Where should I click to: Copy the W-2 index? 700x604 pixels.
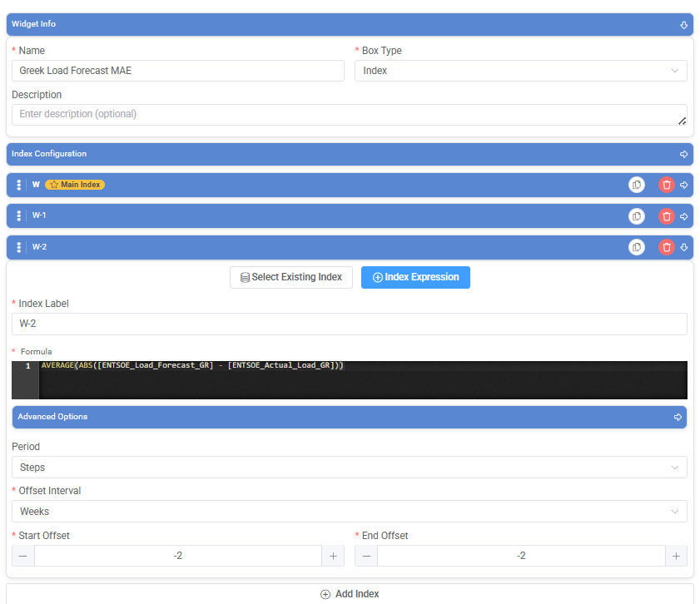click(x=637, y=247)
